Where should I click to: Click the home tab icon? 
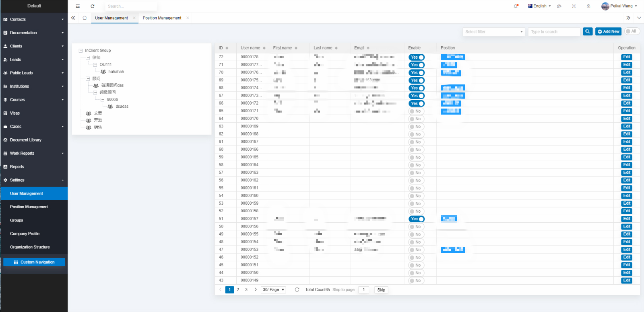[x=85, y=18]
